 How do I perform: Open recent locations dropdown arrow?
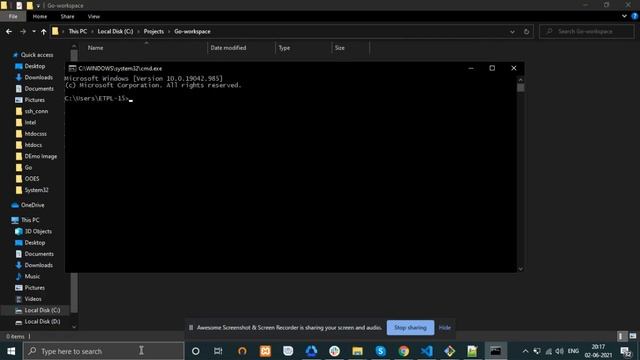tap(34, 31)
